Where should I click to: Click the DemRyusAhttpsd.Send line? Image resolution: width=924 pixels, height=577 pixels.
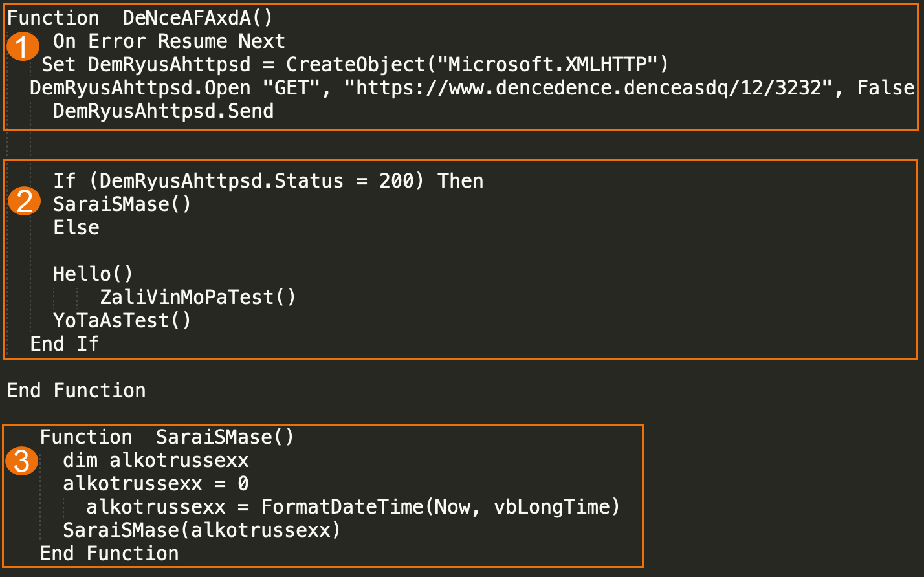[163, 111]
